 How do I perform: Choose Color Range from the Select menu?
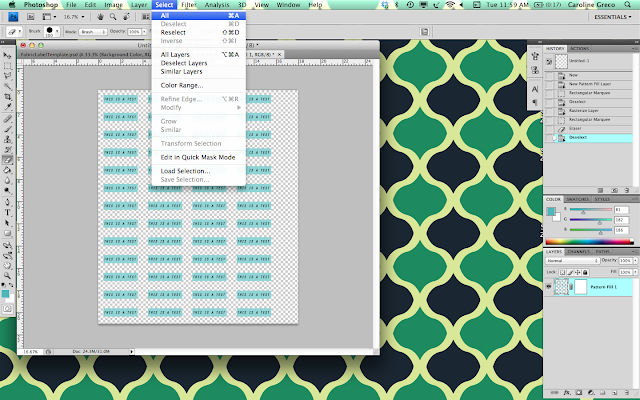coord(199,85)
